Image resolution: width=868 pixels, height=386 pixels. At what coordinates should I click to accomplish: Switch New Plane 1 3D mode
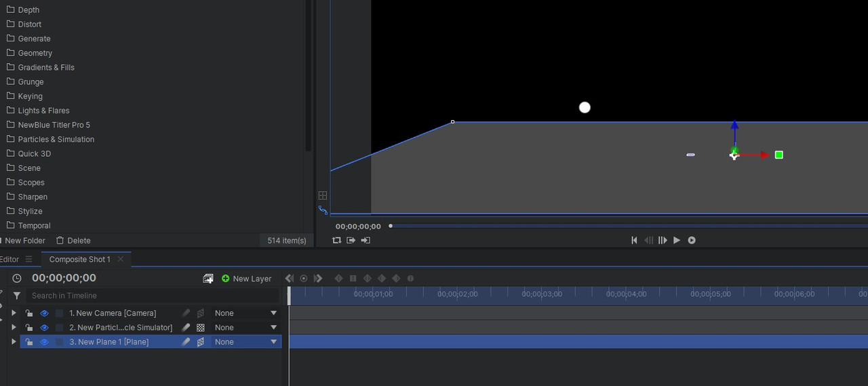coord(201,342)
